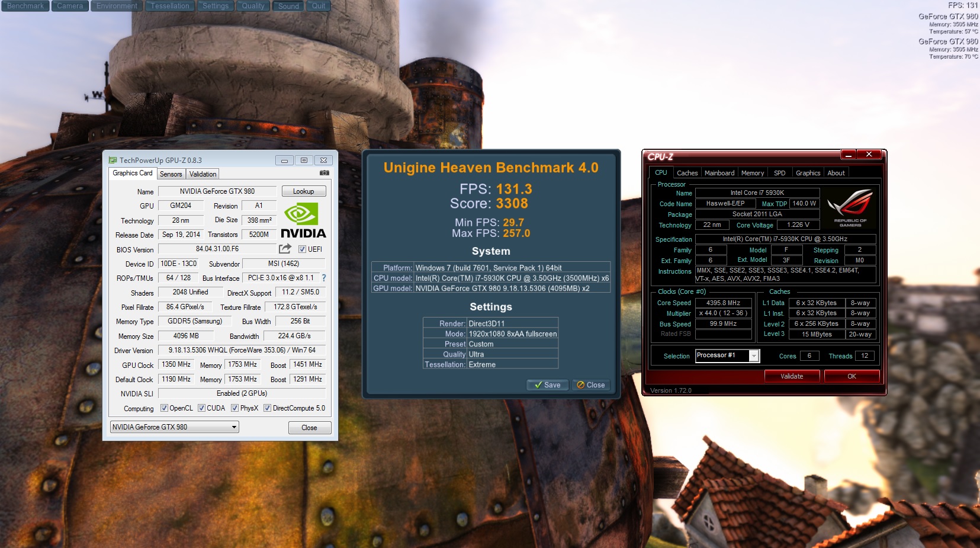Screen dimensions: 980x548
Task: Click the Core Speed value 4395.8 MHz
Action: pos(723,303)
